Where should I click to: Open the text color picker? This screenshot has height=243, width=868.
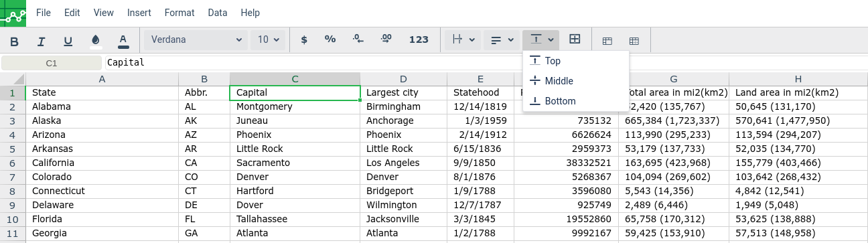coord(123,40)
